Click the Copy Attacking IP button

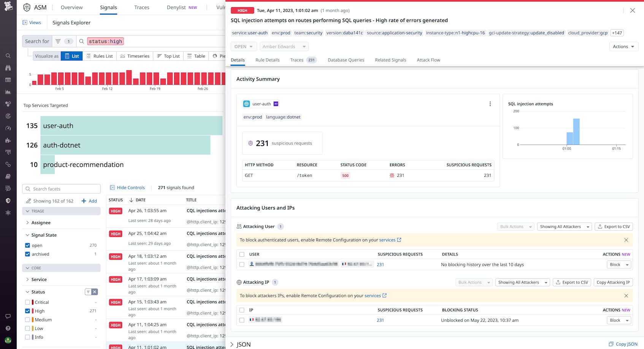click(x=613, y=282)
